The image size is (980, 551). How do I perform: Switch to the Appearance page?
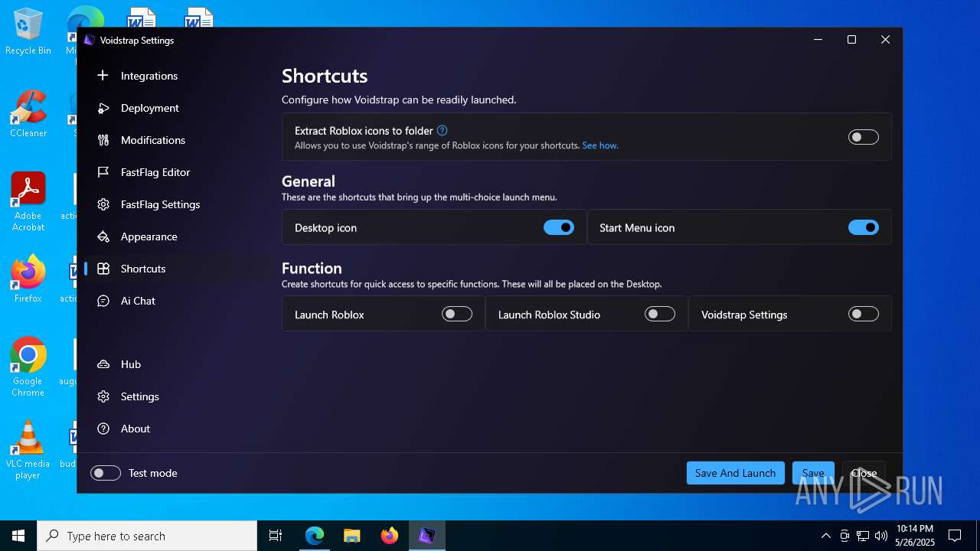[x=175, y=236]
